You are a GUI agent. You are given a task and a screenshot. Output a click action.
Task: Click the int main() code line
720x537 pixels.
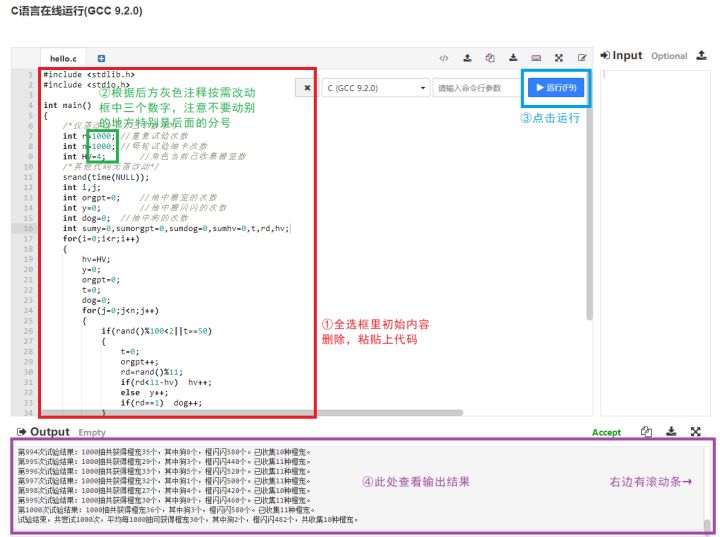68,105
